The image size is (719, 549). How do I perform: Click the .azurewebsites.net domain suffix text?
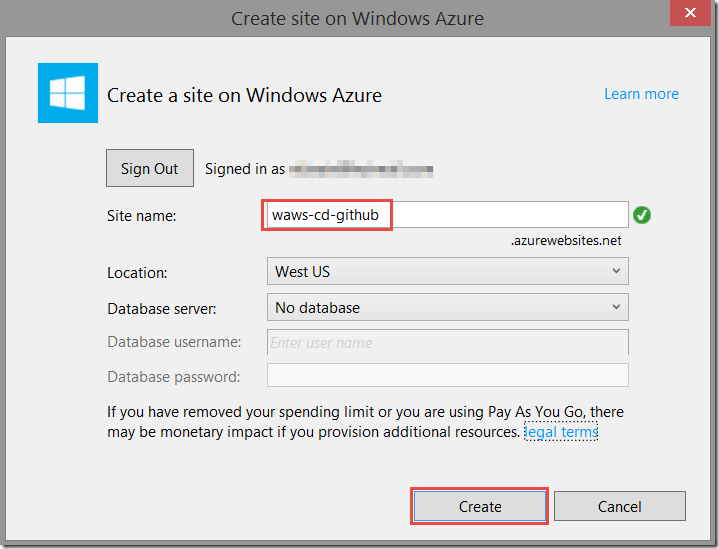566,240
